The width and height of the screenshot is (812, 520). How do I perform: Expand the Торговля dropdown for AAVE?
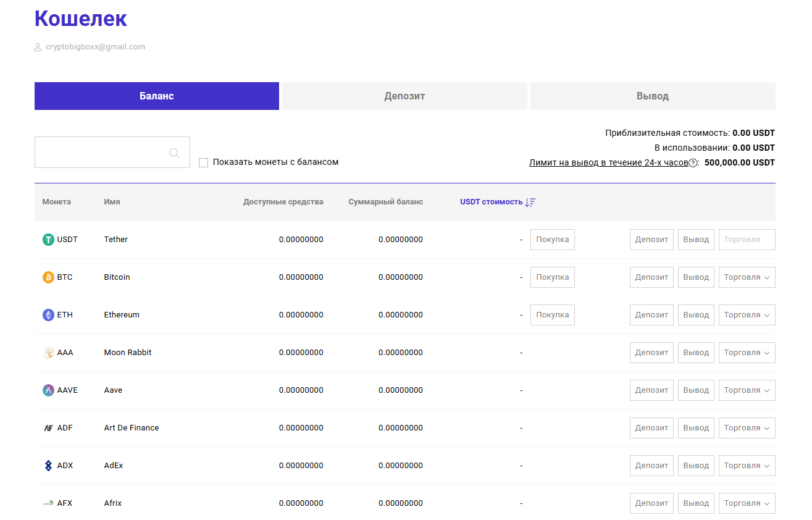coord(747,390)
